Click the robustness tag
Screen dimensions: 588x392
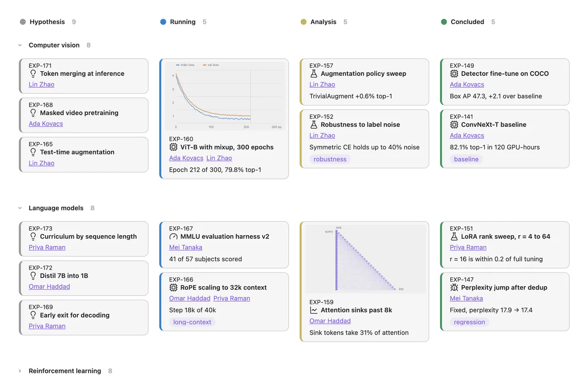click(330, 159)
